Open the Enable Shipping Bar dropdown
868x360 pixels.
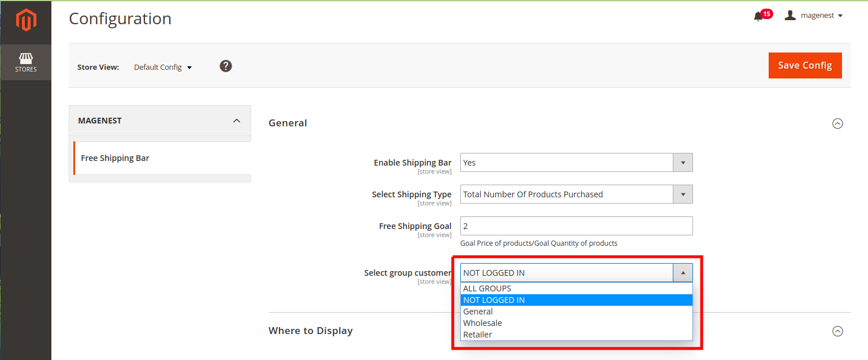(x=576, y=163)
